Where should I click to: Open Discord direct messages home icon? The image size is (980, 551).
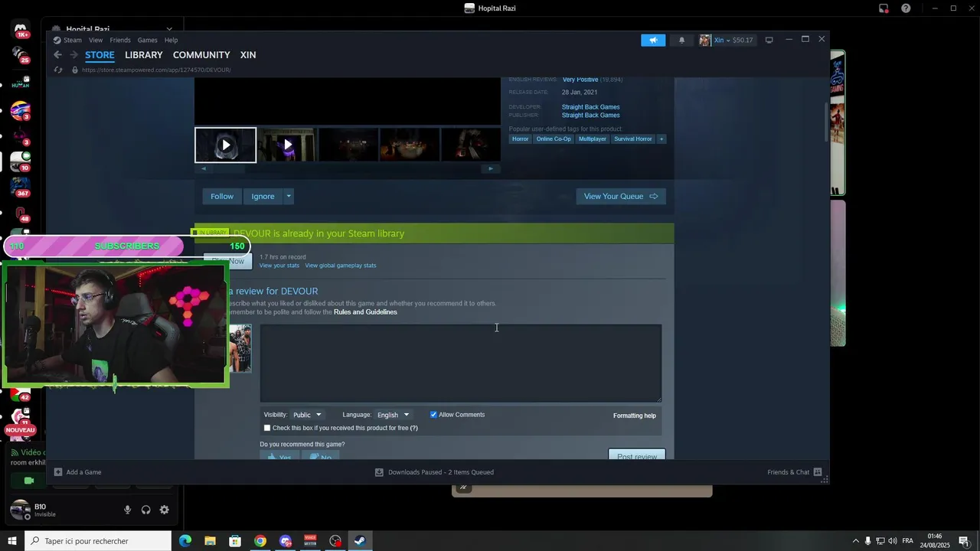click(x=21, y=31)
